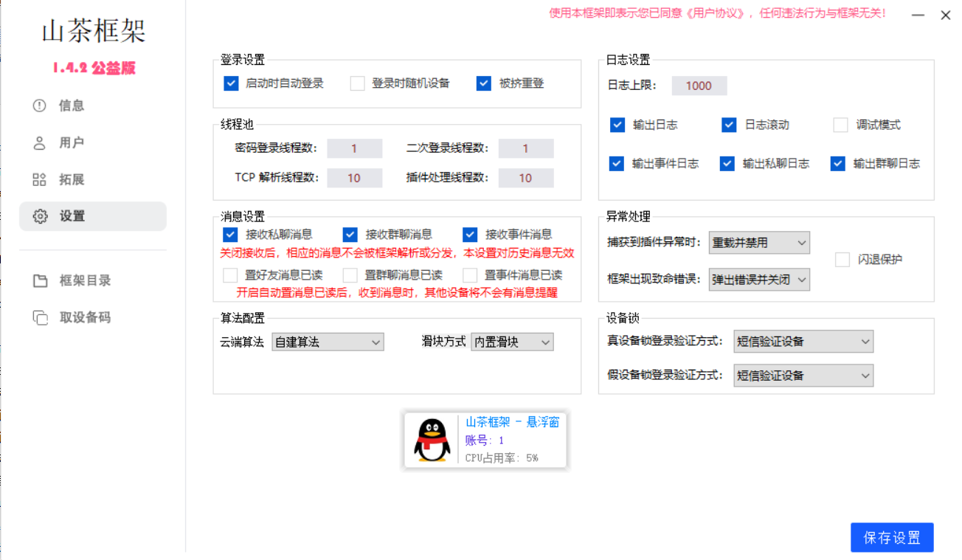This screenshot has width=962, height=560.
Task: Click 二次登录线程数 input field
Action: pos(526,148)
